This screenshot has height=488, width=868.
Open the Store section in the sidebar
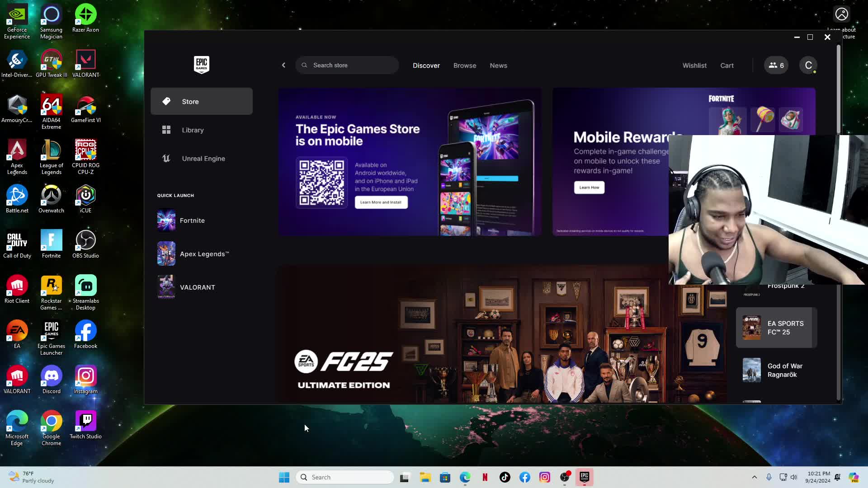(x=202, y=101)
